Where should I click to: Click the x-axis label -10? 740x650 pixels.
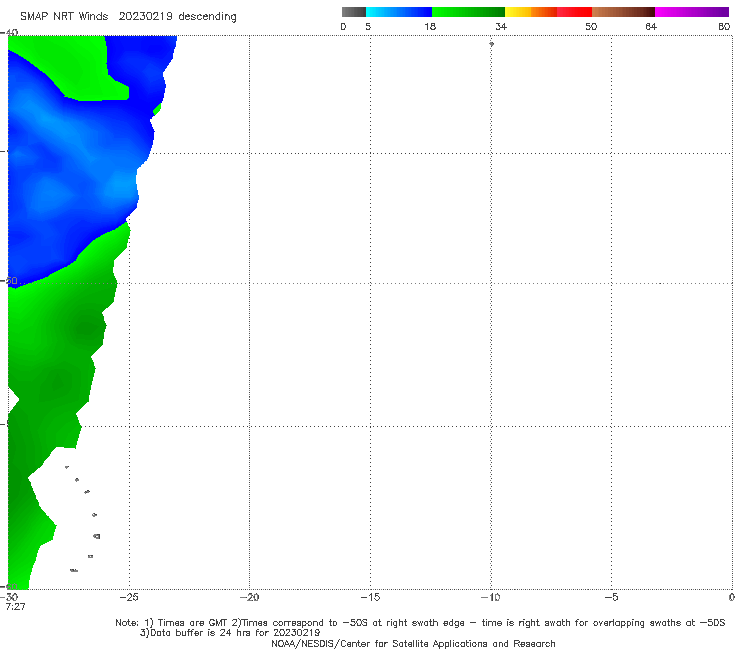(x=490, y=597)
